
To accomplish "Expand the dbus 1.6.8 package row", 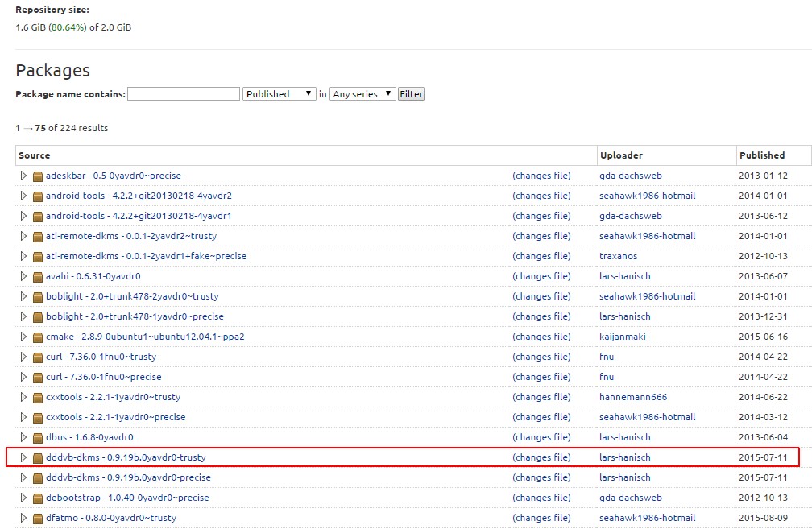I will [x=23, y=438].
